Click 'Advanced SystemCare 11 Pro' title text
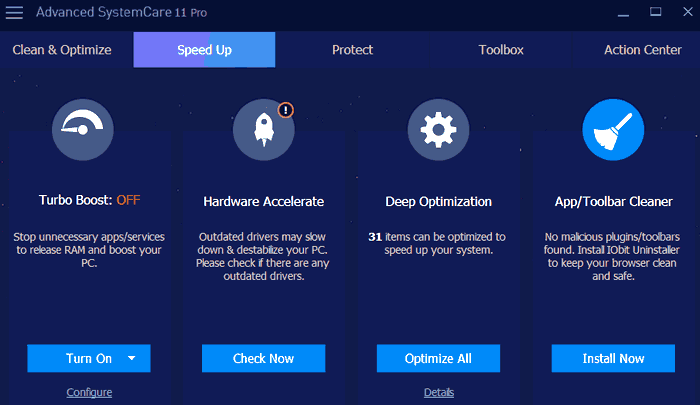 (x=121, y=12)
